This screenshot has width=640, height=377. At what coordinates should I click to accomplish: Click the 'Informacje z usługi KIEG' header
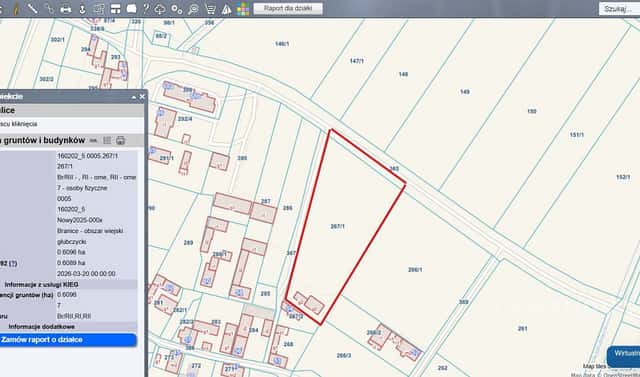(x=42, y=284)
